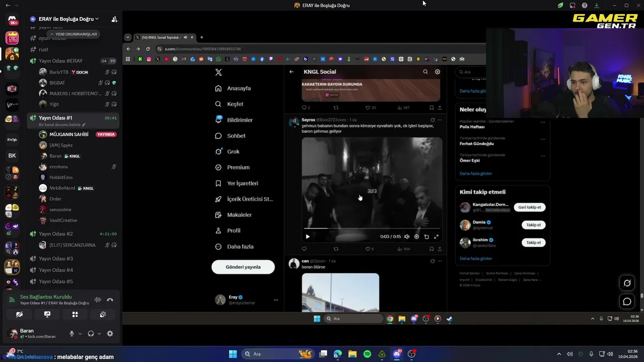Open new browser tab
This screenshot has height=362, width=644.
(201, 37)
